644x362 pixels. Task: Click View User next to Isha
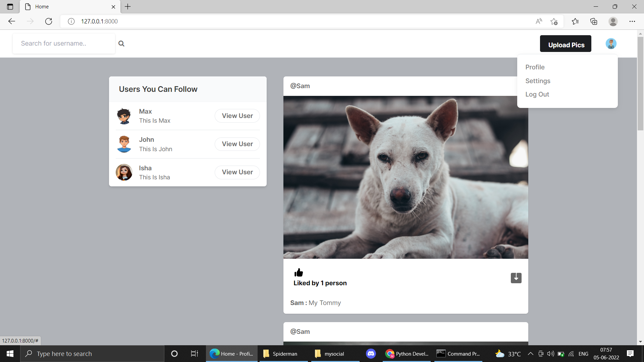point(237,172)
